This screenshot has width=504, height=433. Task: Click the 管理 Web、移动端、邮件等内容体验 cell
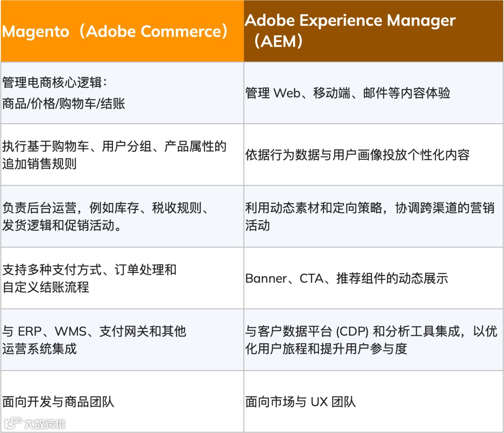[x=373, y=93]
